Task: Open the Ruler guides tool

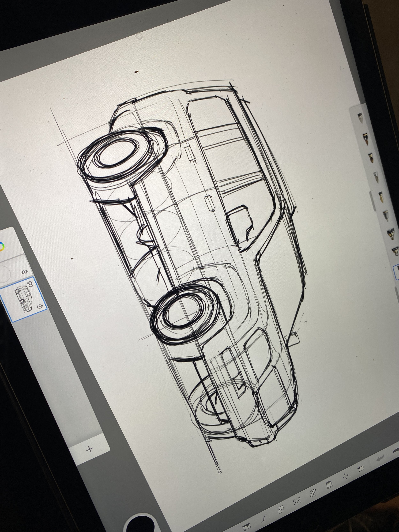Action: click(x=313, y=493)
